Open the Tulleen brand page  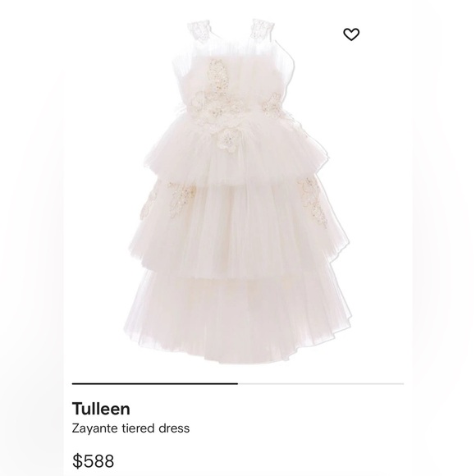(x=101, y=409)
